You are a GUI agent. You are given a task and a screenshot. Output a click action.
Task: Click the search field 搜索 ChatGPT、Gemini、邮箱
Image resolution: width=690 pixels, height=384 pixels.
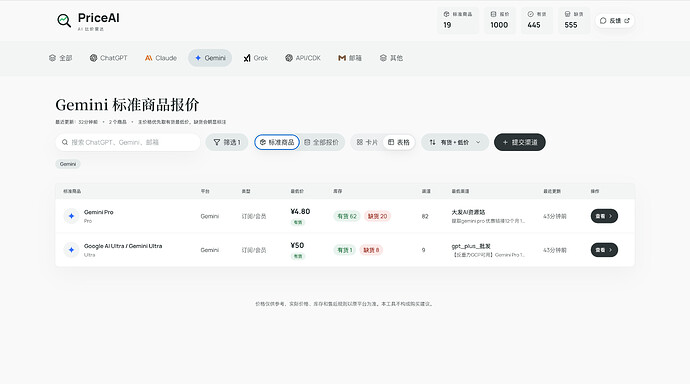[128, 142]
